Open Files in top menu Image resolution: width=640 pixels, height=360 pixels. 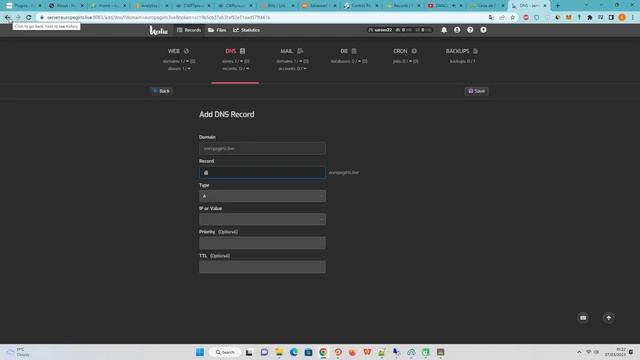(x=217, y=30)
